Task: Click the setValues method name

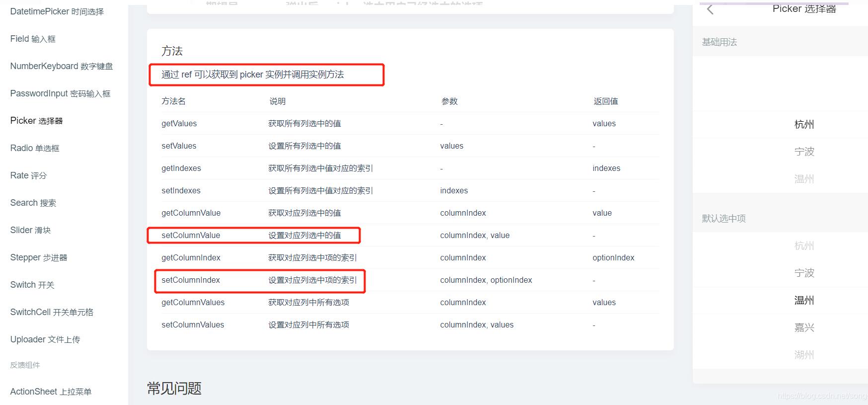Action: pyautogui.click(x=179, y=146)
